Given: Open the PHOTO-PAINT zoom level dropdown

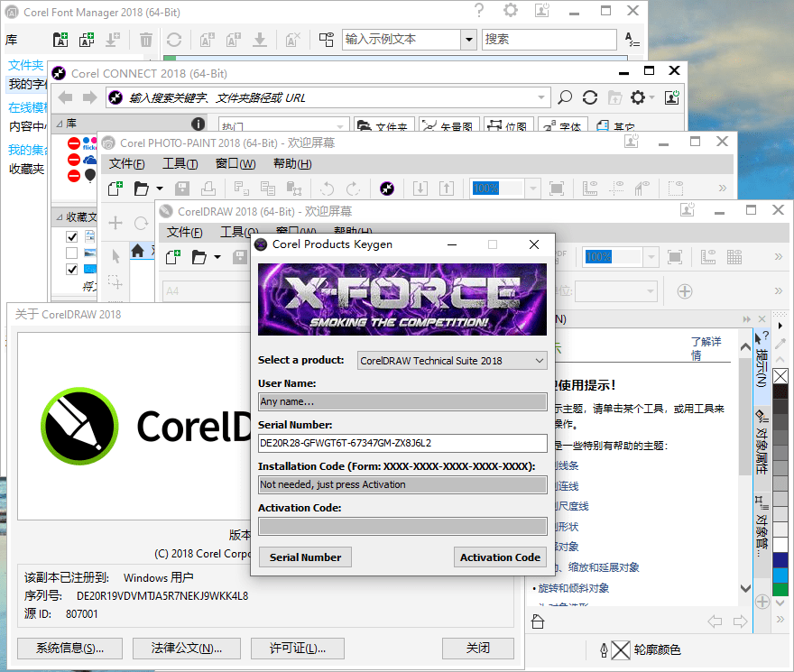Looking at the screenshot, I should (x=532, y=189).
